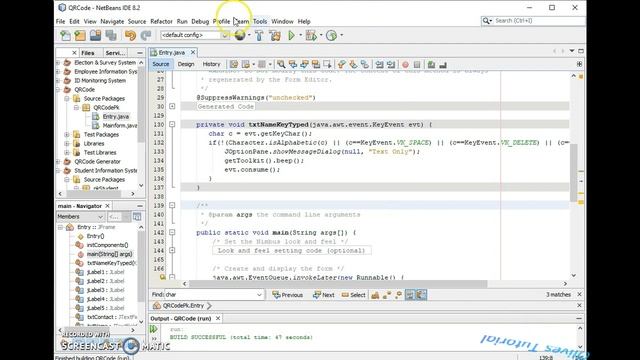
Task: Open the File menu
Action: [x=60, y=21]
